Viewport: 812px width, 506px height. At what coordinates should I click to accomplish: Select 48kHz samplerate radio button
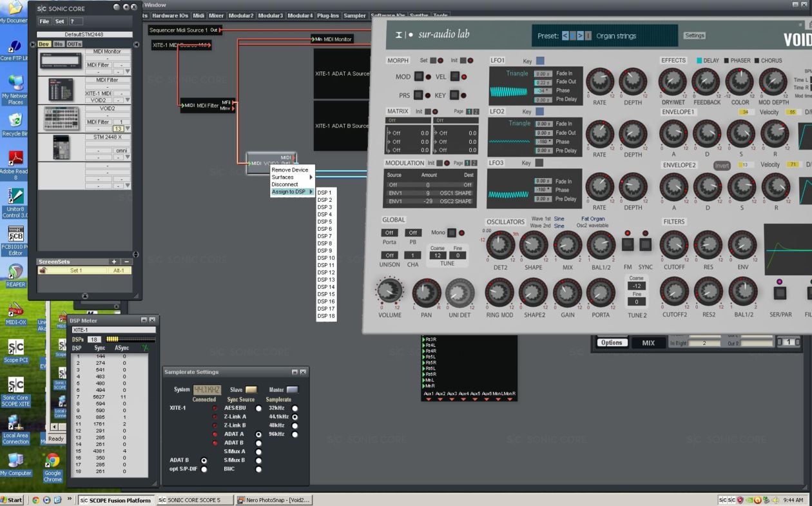pyautogui.click(x=295, y=426)
